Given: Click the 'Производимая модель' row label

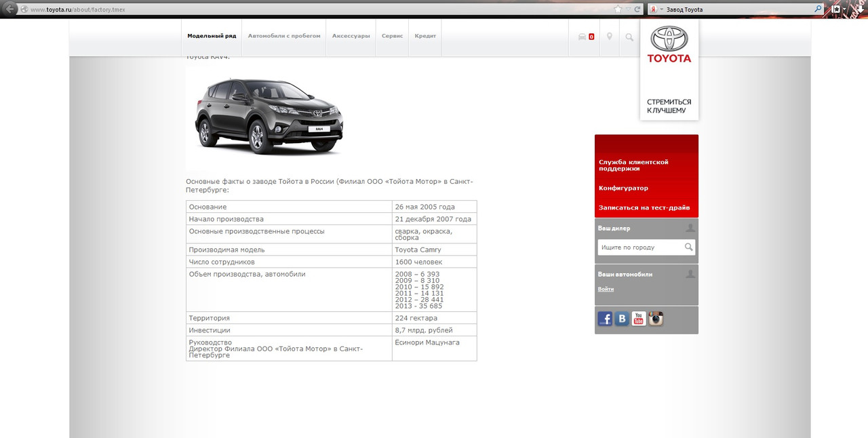Looking at the screenshot, I should pyautogui.click(x=227, y=250).
